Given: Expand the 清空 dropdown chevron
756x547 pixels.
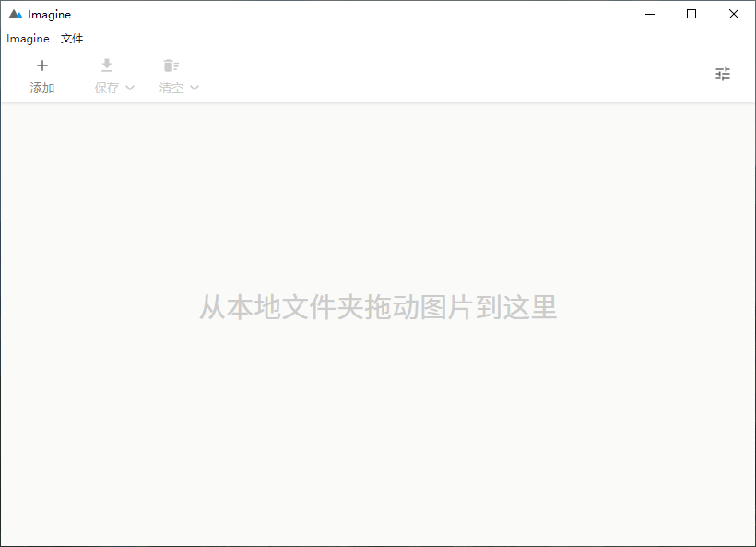Looking at the screenshot, I should click(x=195, y=88).
